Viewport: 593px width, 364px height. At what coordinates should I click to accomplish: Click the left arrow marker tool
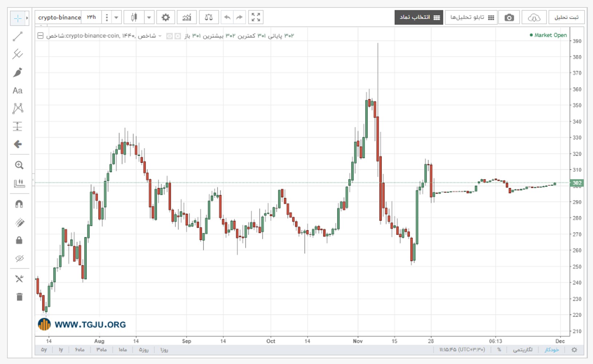pos(17,144)
